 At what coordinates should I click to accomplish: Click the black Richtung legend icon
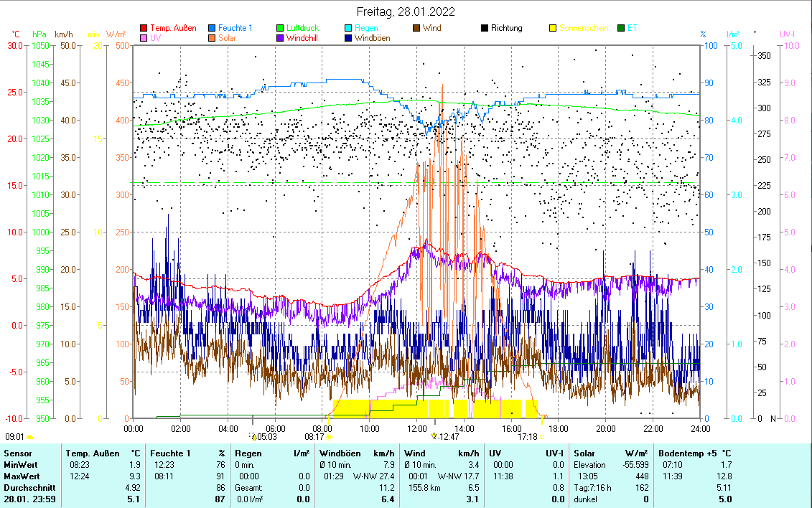[485, 29]
